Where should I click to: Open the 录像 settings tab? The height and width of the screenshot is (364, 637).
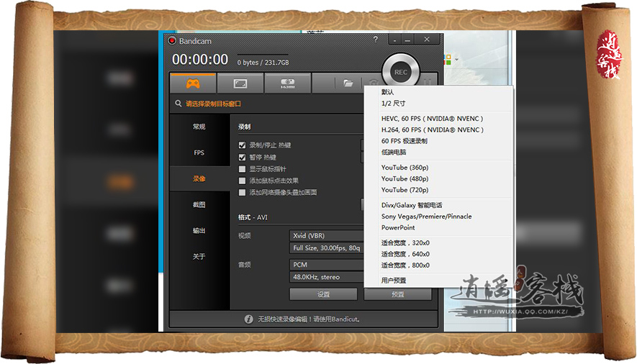(199, 178)
